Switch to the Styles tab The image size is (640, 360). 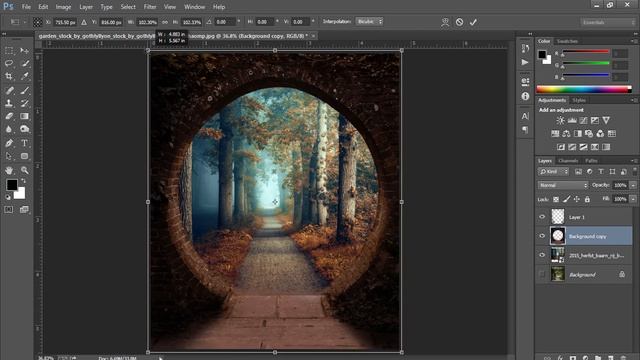[x=579, y=100]
